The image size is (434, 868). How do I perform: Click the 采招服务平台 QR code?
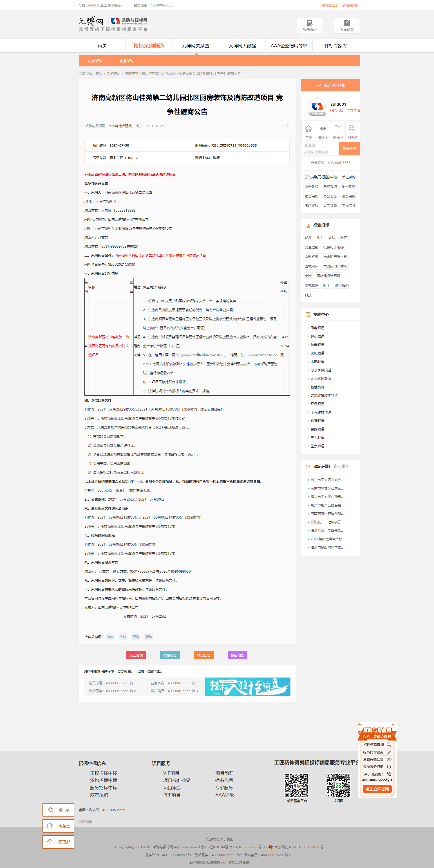click(296, 786)
